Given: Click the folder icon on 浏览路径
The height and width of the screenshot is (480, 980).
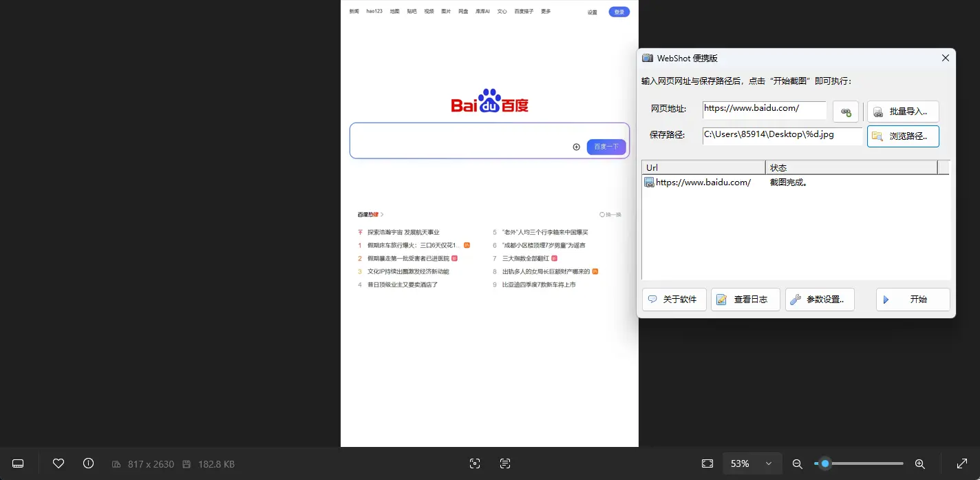Looking at the screenshot, I should tap(877, 136).
